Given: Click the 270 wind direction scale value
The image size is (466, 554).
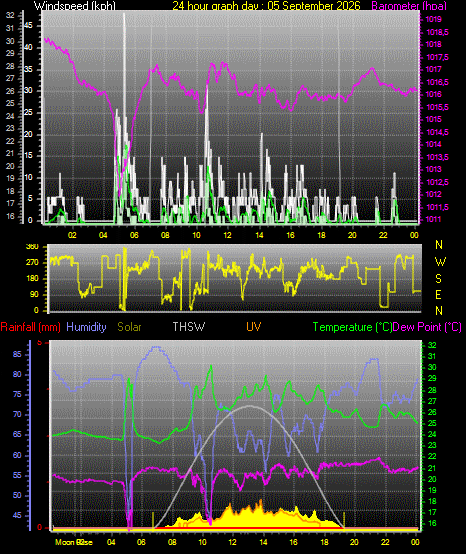Looking at the screenshot, I should click(x=32, y=263).
